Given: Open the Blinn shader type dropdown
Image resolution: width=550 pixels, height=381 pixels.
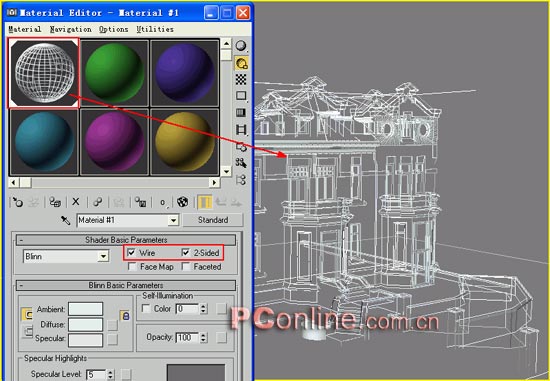Looking at the screenshot, I should 103,256.
